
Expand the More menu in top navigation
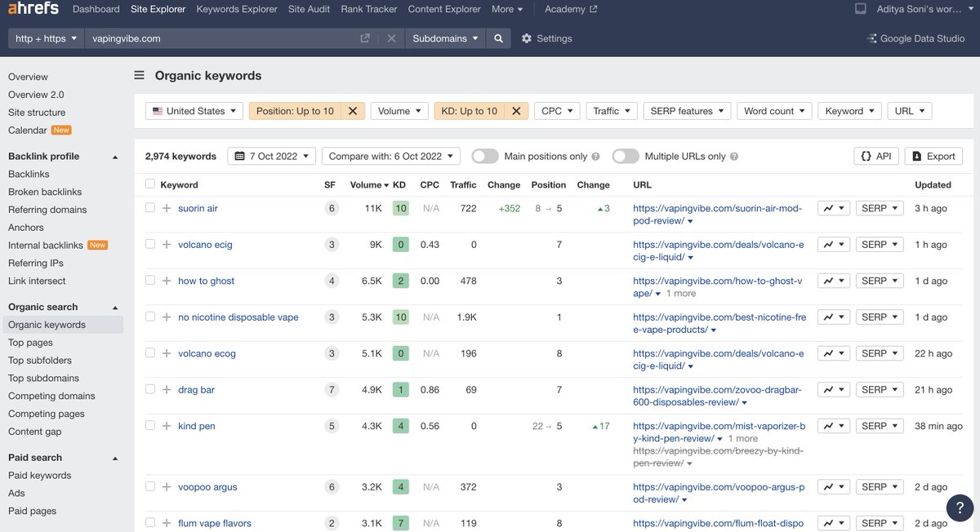point(508,9)
